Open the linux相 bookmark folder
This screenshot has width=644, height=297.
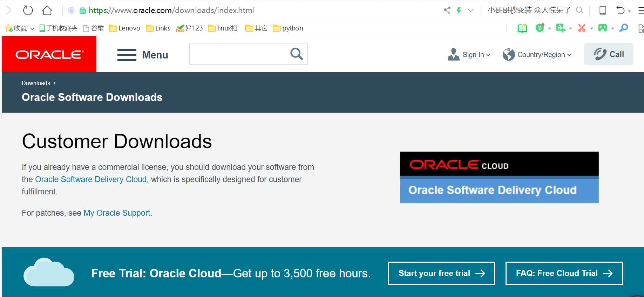point(223,28)
